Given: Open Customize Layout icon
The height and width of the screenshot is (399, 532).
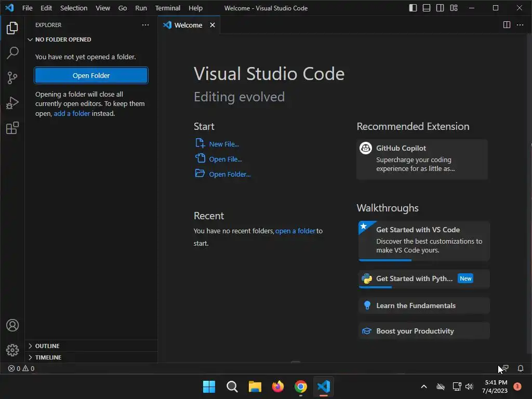Looking at the screenshot, I should [x=454, y=8].
